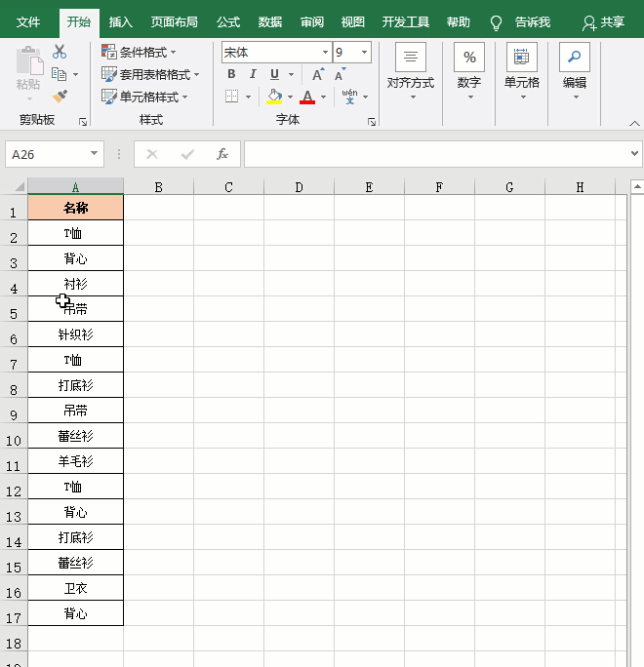
Task: Switch to the 开发工具 tab
Action: click(406, 22)
